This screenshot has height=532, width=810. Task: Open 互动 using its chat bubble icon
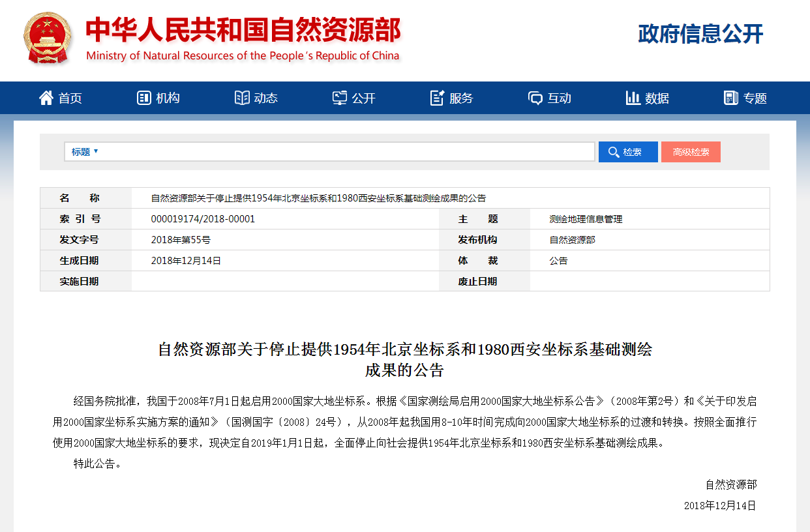pos(535,97)
